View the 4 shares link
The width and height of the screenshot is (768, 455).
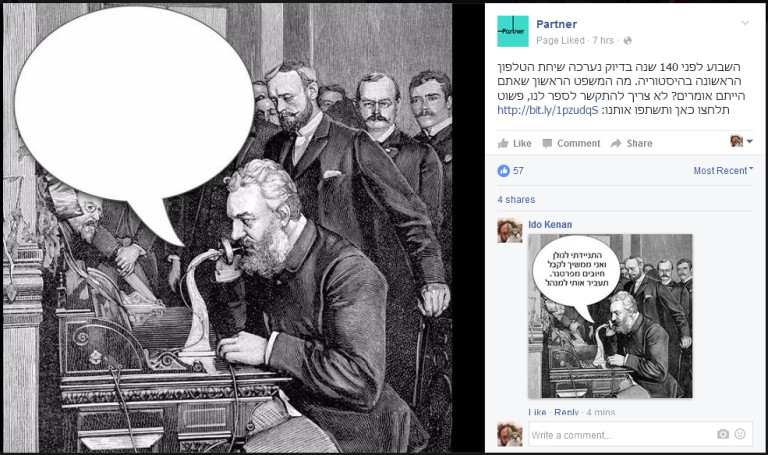516,199
